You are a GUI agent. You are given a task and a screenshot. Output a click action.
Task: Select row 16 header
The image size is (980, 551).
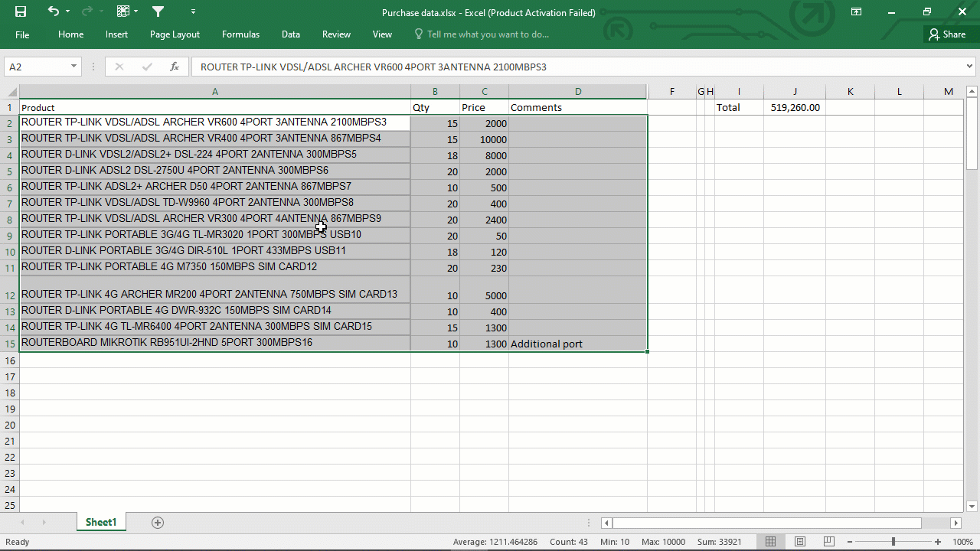[10, 360]
